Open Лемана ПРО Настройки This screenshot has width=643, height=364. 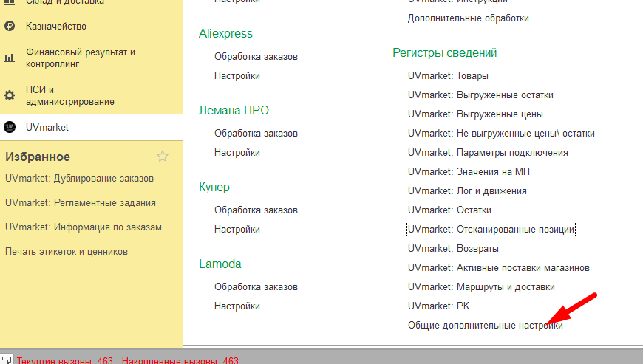pos(237,153)
